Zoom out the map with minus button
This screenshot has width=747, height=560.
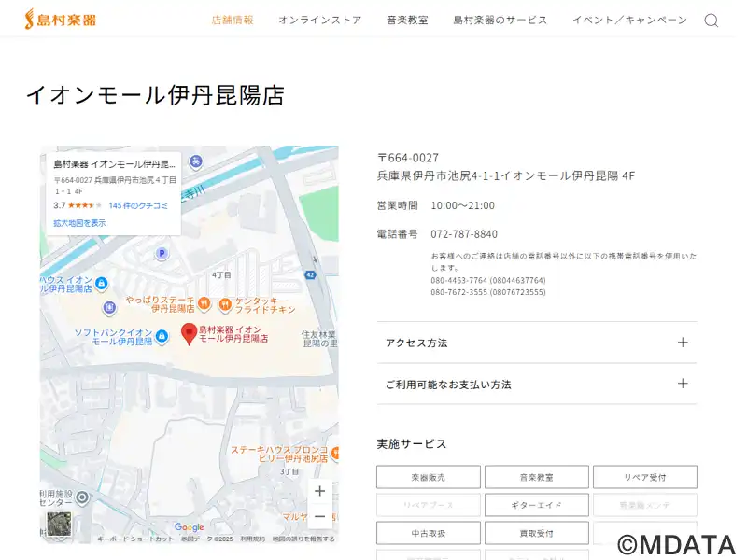[x=320, y=516]
